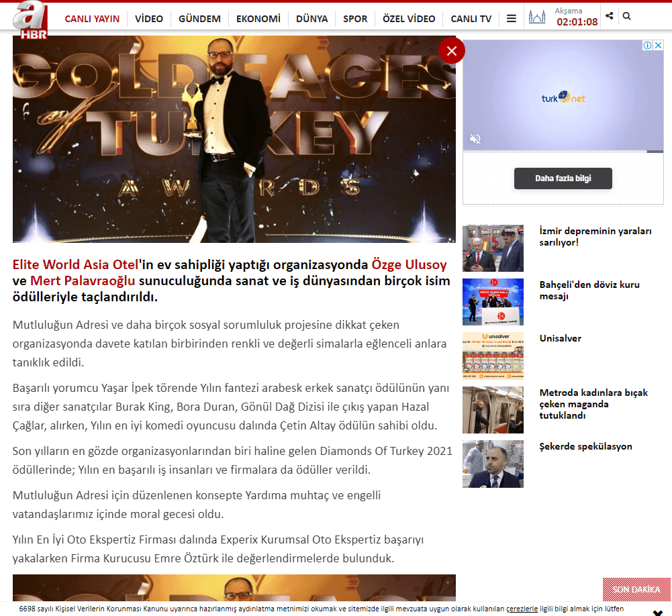Open the çerezlerle cookie link
Image resolution: width=672 pixels, height=616 pixels.
522,609
